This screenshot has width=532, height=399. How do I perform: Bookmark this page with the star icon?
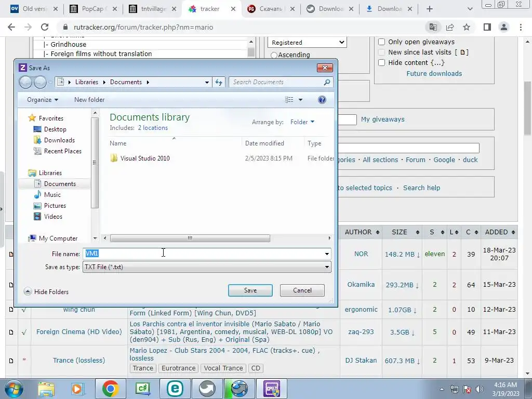point(467,27)
